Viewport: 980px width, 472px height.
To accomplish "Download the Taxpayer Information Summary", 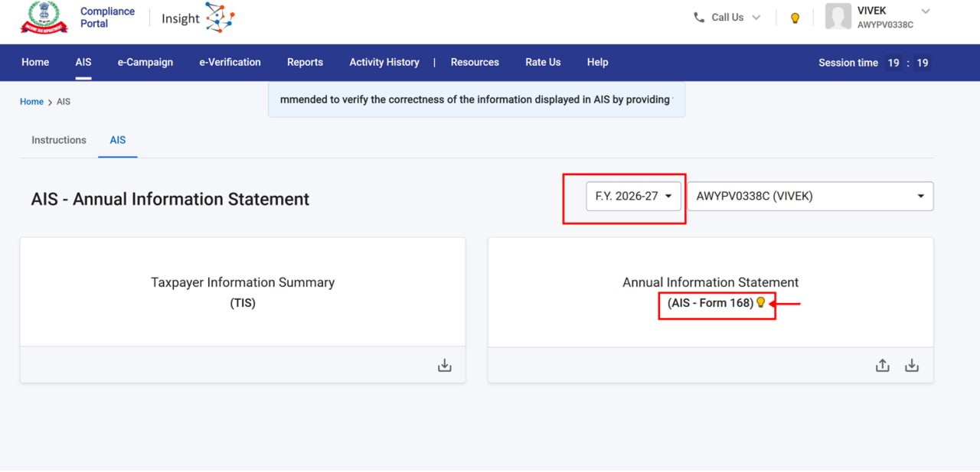I will [444, 366].
